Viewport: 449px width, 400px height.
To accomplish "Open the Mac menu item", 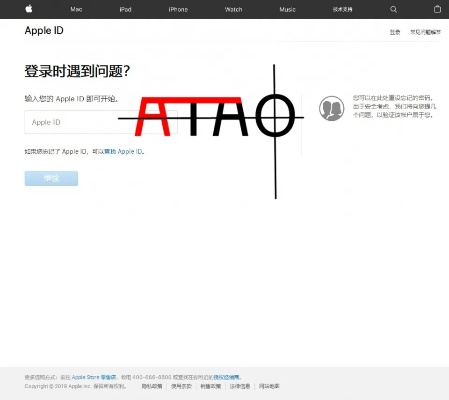I will coord(76,9).
